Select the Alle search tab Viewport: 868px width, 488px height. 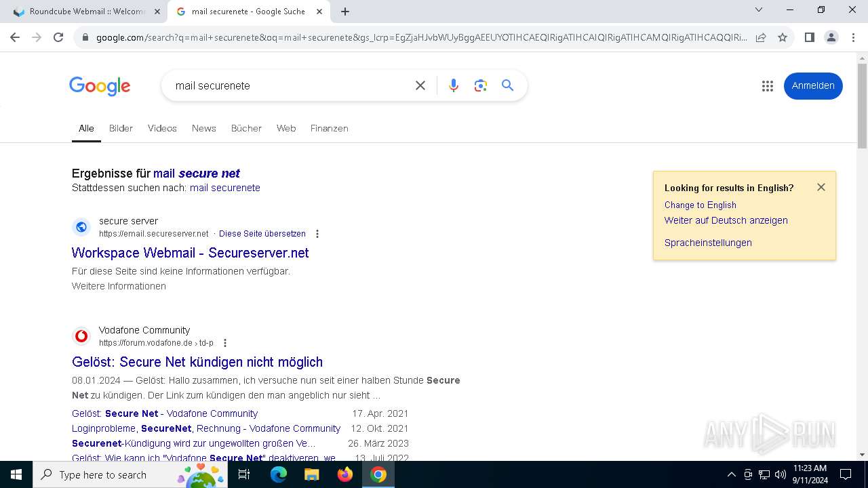point(86,128)
